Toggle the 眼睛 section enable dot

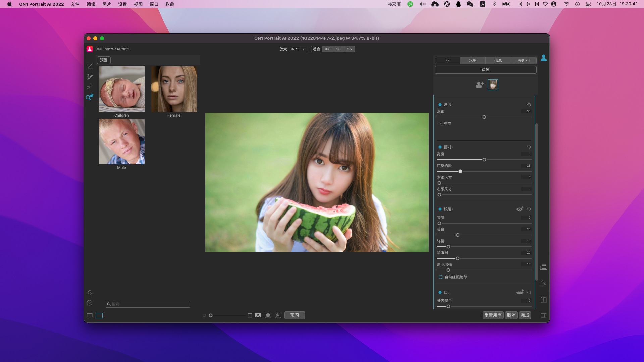[x=440, y=209]
